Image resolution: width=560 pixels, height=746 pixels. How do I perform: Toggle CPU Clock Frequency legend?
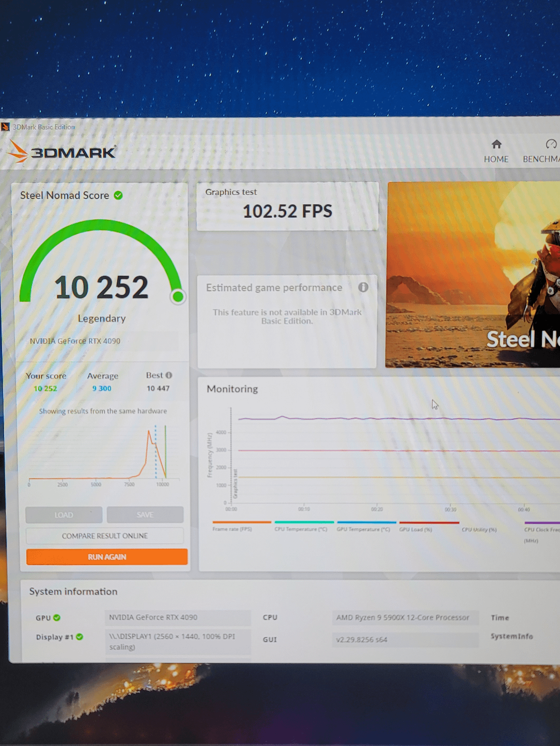click(542, 531)
